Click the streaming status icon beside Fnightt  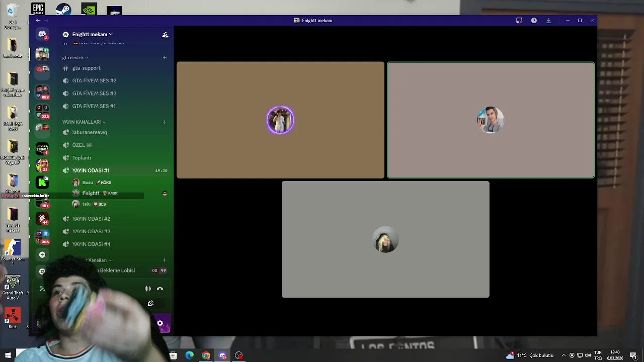[165, 194]
